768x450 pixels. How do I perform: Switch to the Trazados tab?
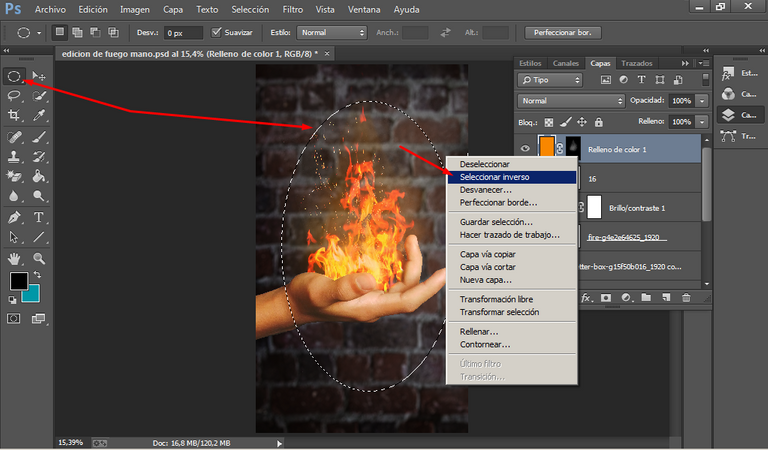point(637,63)
